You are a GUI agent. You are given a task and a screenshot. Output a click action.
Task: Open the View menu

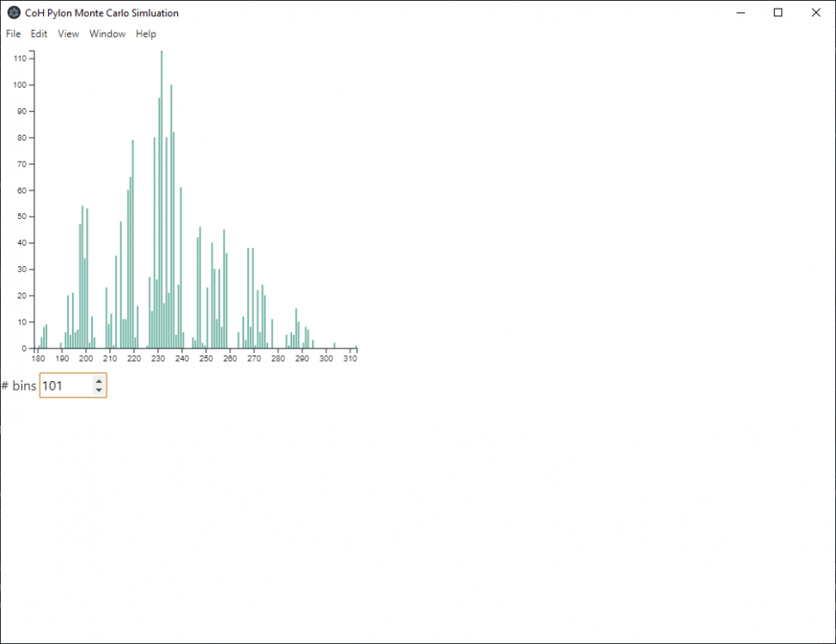[68, 34]
